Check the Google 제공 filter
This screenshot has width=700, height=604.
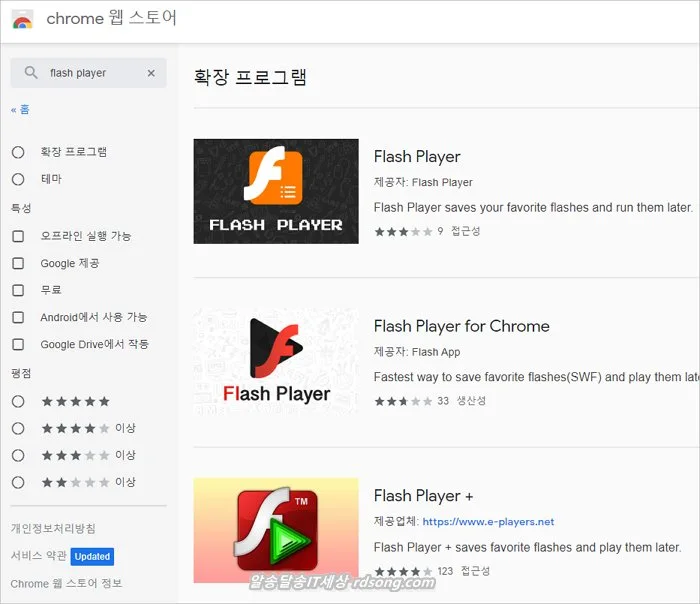point(18,263)
